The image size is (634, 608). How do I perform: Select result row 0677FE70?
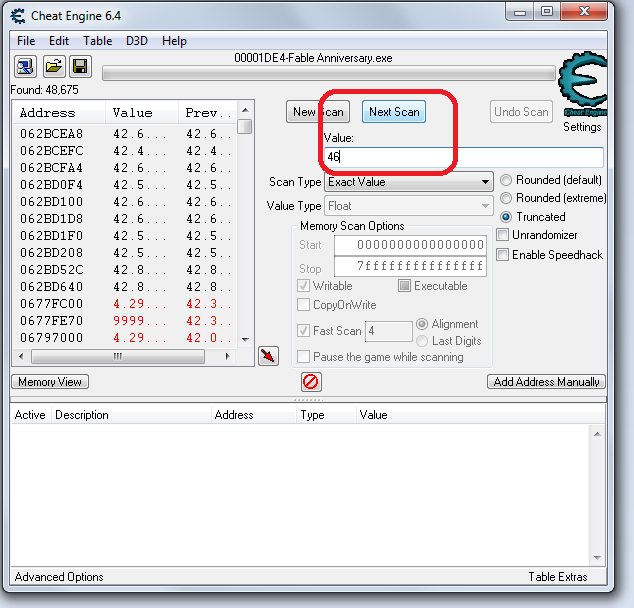click(125, 320)
